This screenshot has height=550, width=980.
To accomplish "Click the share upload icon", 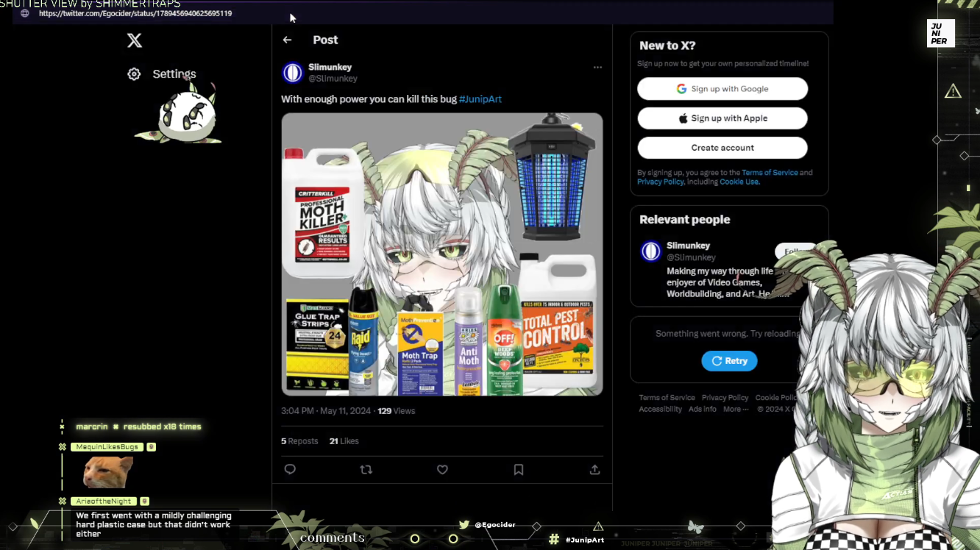I will 594,469.
